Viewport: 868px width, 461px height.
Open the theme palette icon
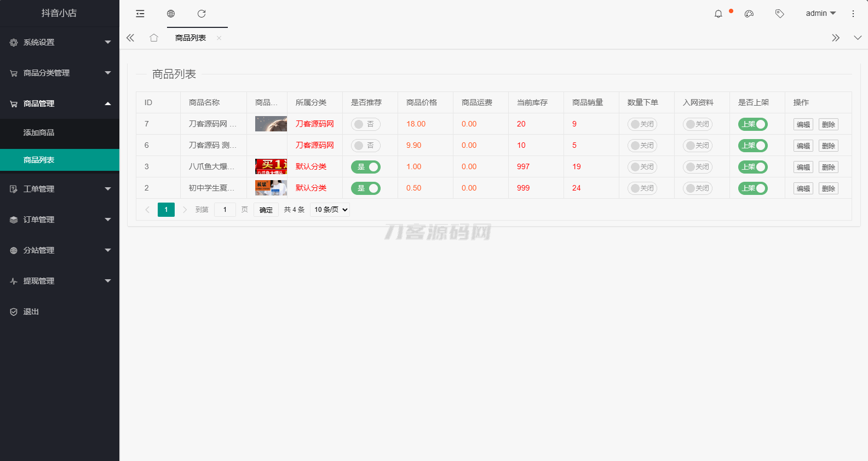click(749, 14)
